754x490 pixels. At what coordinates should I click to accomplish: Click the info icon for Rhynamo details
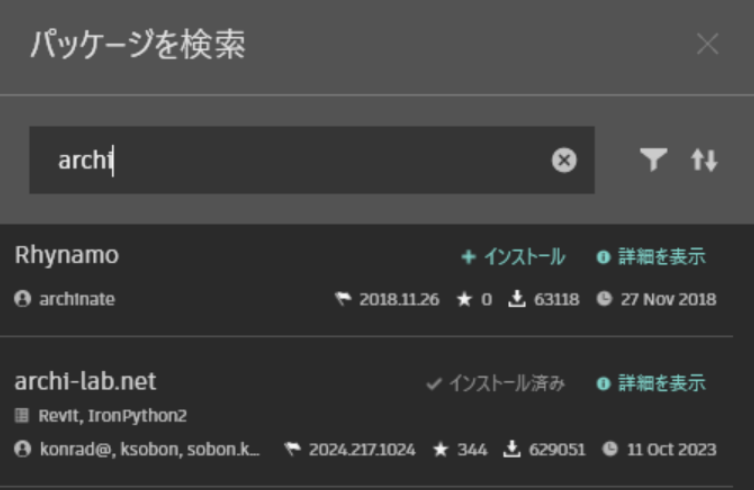603,257
